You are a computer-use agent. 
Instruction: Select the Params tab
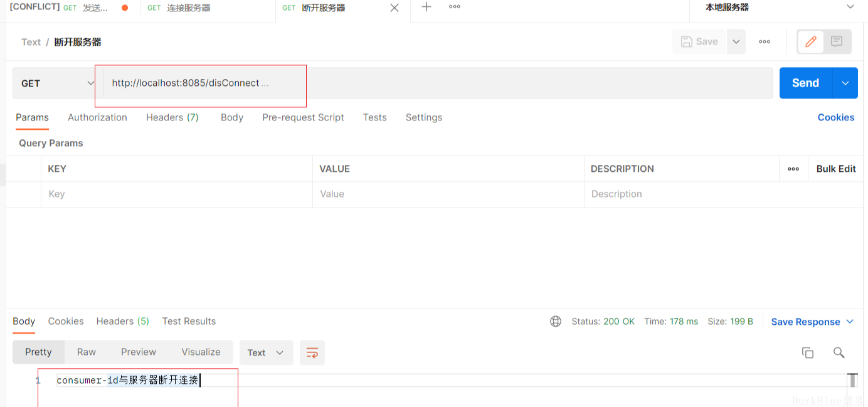point(32,117)
